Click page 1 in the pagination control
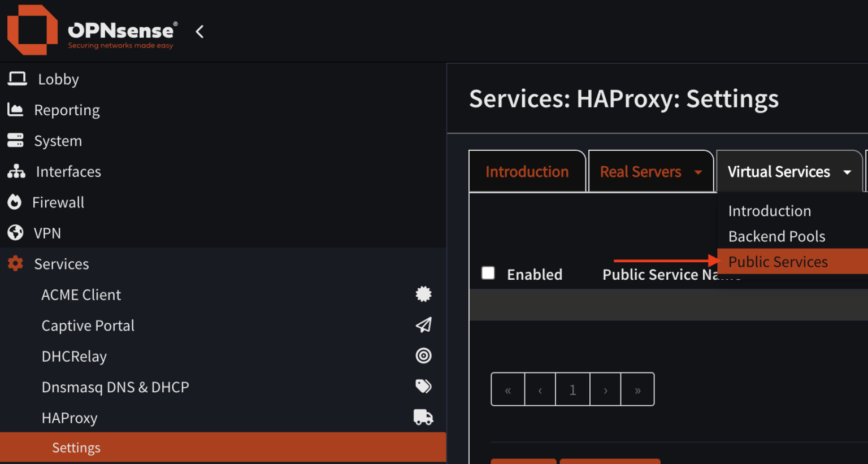The image size is (868, 464). tap(572, 389)
